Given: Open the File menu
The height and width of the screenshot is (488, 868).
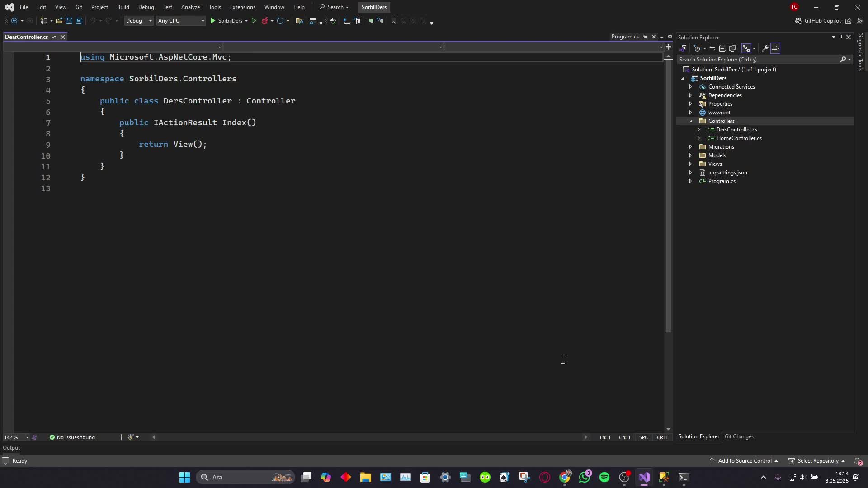Looking at the screenshot, I should pos(24,7).
